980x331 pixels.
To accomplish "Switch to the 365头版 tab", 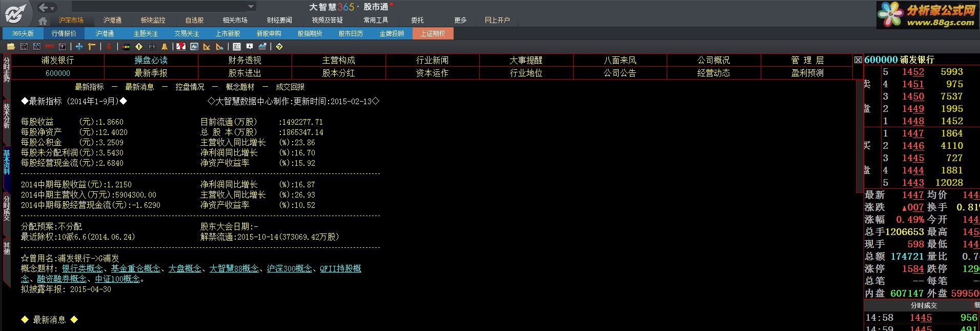I will pos(23,33).
